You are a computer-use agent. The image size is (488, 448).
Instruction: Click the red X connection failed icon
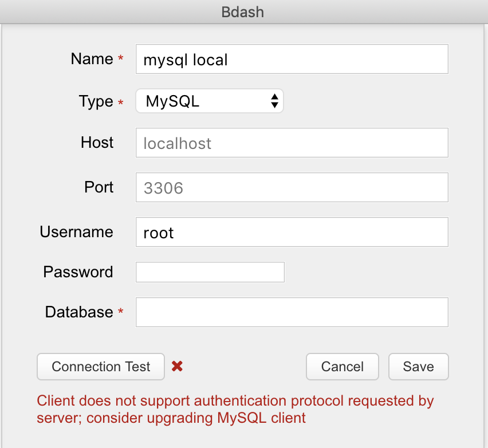pyautogui.click(x=177, y=366)
